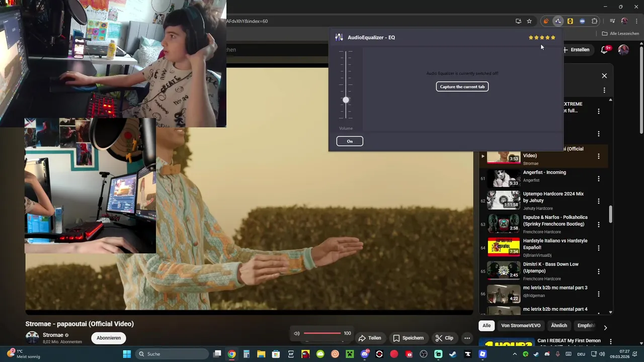The image size is (644, 362).
Task: Turn the equalizer On
Action: 350,141
